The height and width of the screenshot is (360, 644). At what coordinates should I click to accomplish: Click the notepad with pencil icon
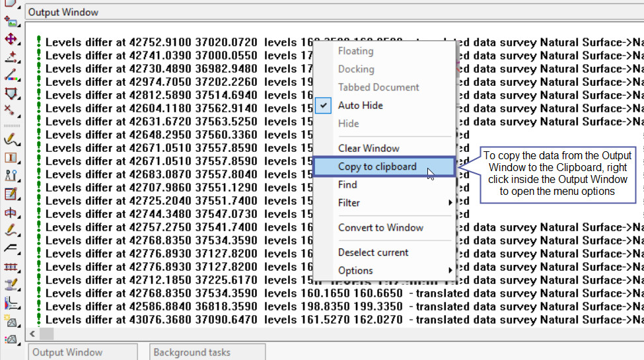[10, 194]
